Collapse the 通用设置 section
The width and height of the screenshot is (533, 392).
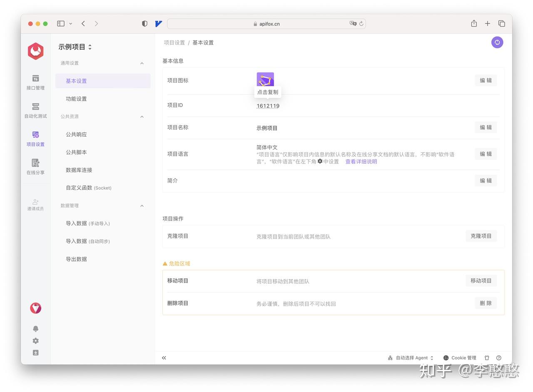pyautogui.click(x=142, y=63)
